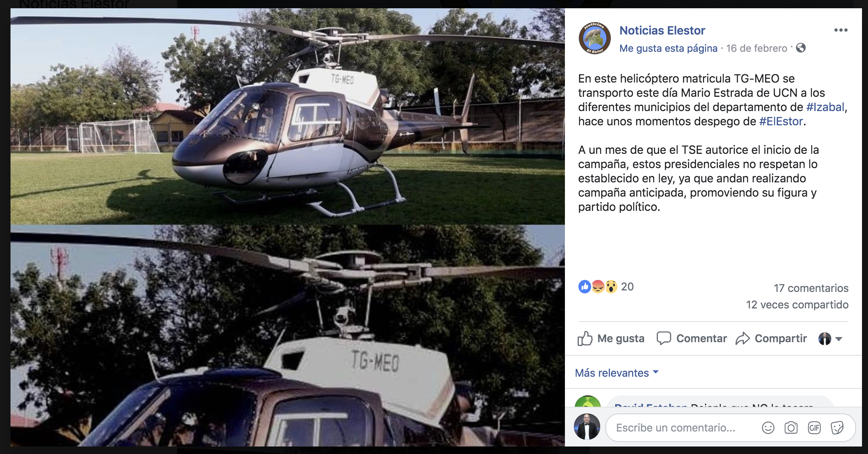Open the sticker picker icon

(x=837, y=428)
